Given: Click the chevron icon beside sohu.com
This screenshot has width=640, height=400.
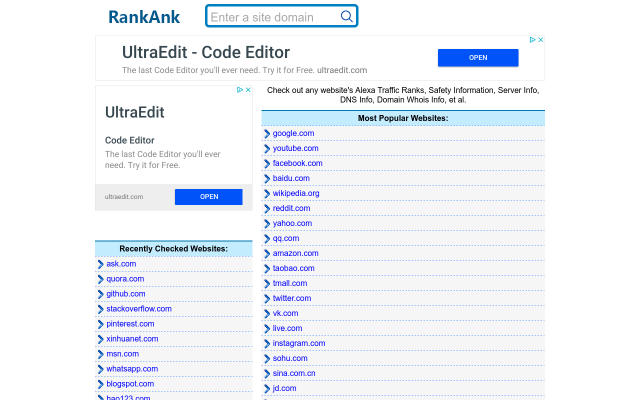Looking at the screenshot, I should coord(267,359).
